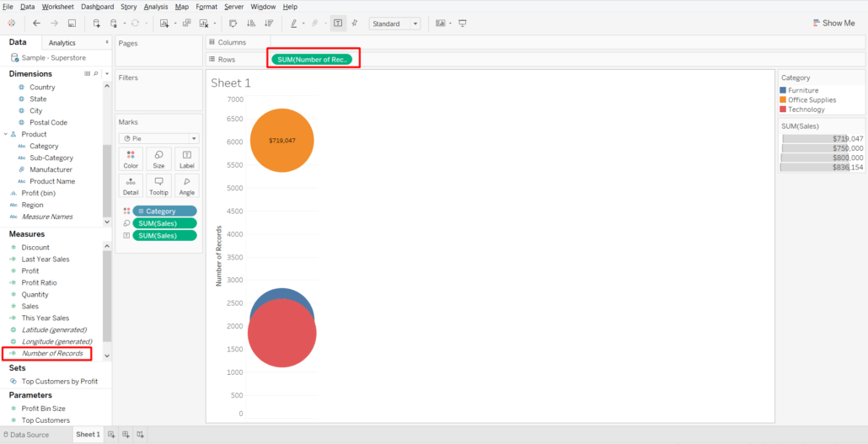Click the Sort Ascending icon
Viewport: 868px width, 444px height.
pos(251,24)
